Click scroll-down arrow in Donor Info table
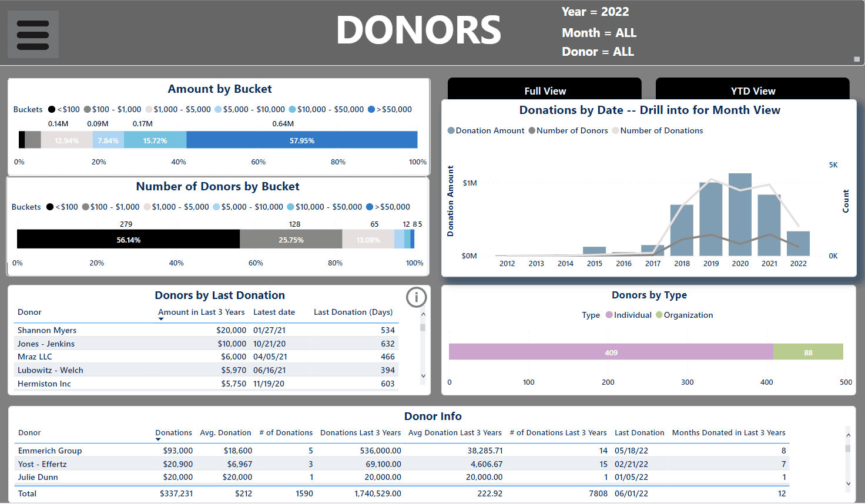This screenshot has height=504, width=865. [848, 483]
